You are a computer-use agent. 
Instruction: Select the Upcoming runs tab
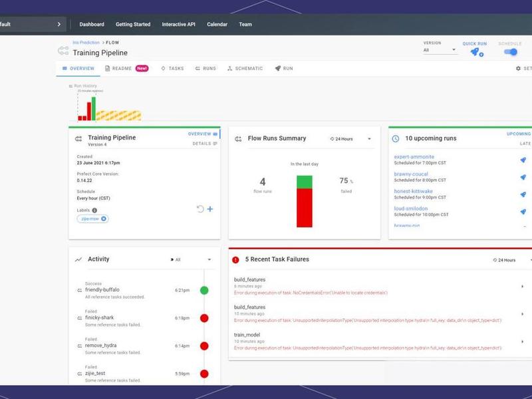(x=519, y=134)
